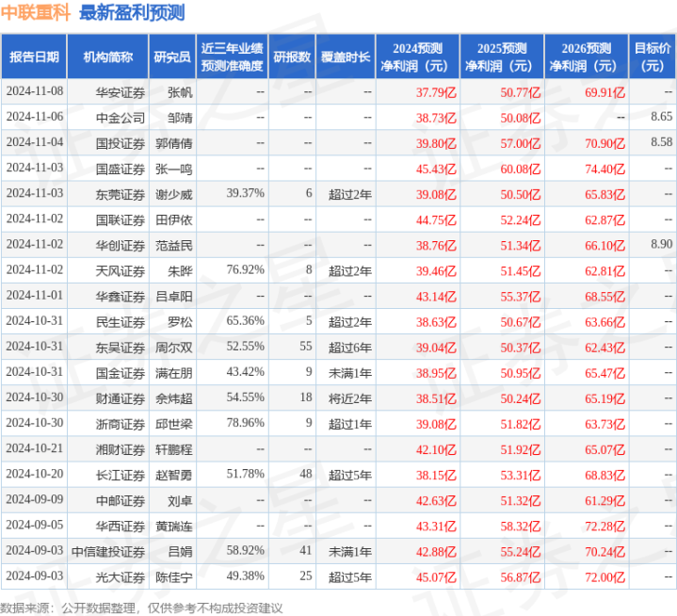This screenshot has height=616, width=677.
Task: Select the 报告日期 column header
Action: coord(34,57)
